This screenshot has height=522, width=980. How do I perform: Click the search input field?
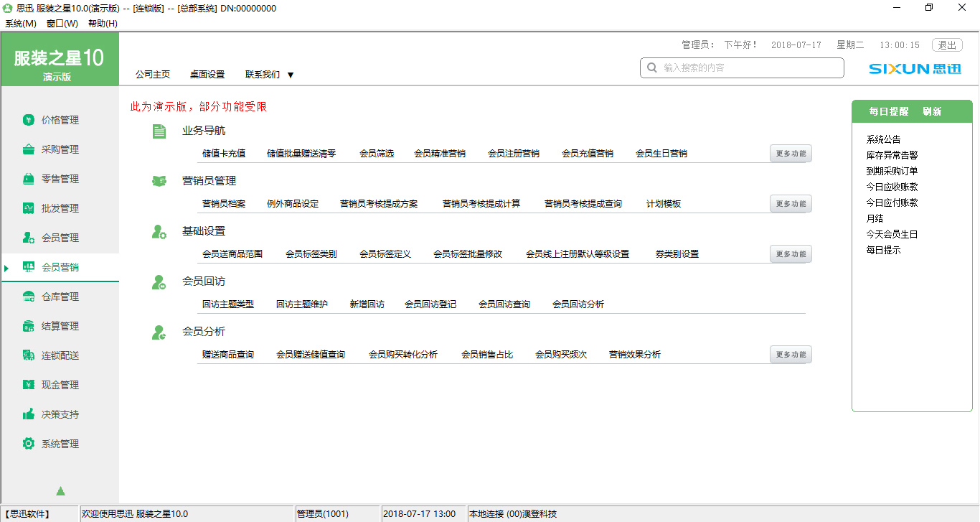742,67
